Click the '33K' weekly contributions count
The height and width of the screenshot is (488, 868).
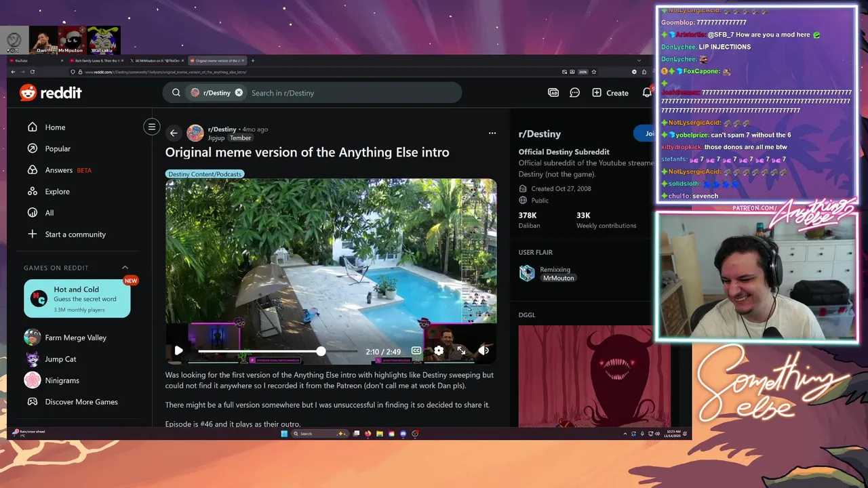tap(583, 216)
